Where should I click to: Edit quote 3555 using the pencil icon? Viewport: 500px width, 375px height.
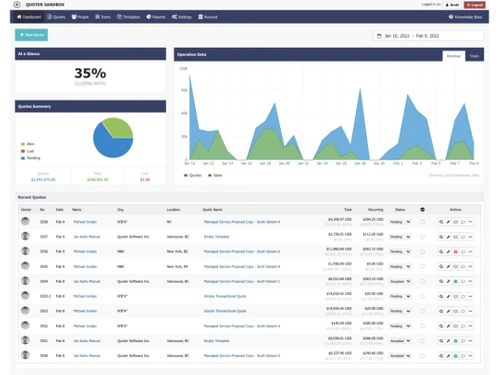448,266
